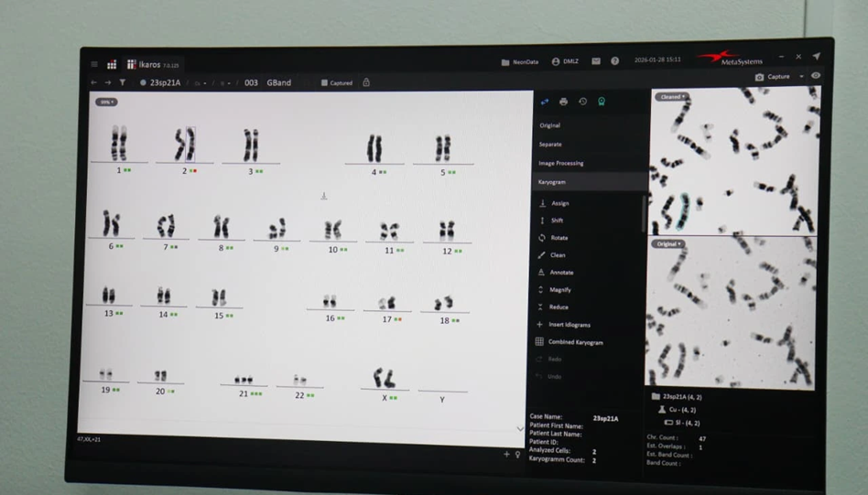This screenshot has height=495, width=868.
Task: Select the Assign tool
Action: [559, 203]
